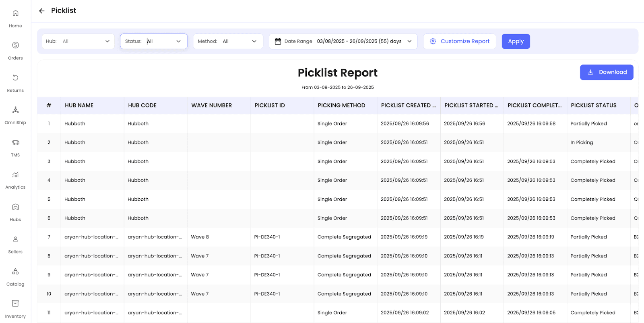Open the Returns section
Screen dimensions: 644x323
point(15,82)
